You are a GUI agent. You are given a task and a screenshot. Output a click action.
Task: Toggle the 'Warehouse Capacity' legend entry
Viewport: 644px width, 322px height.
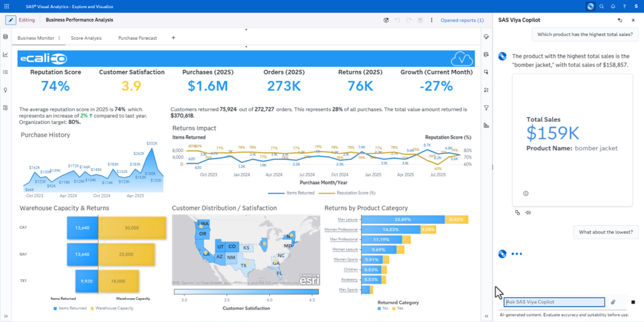113,308
